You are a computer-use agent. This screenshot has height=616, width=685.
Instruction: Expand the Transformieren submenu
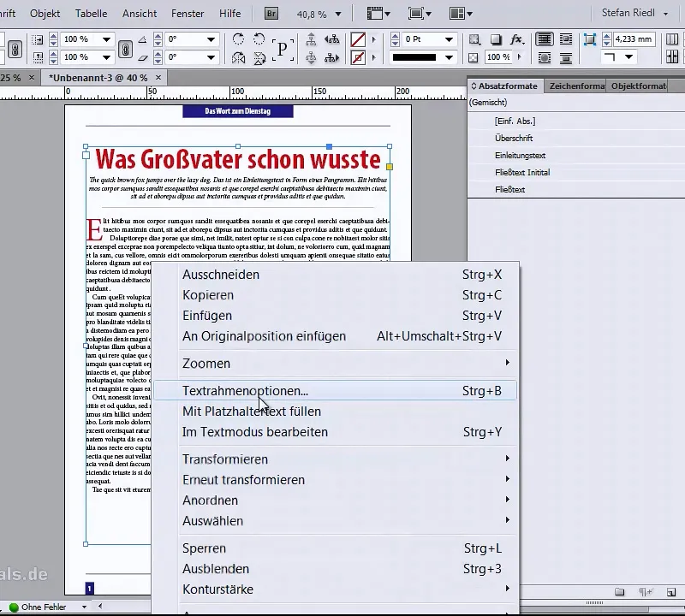tap(335, 459)
